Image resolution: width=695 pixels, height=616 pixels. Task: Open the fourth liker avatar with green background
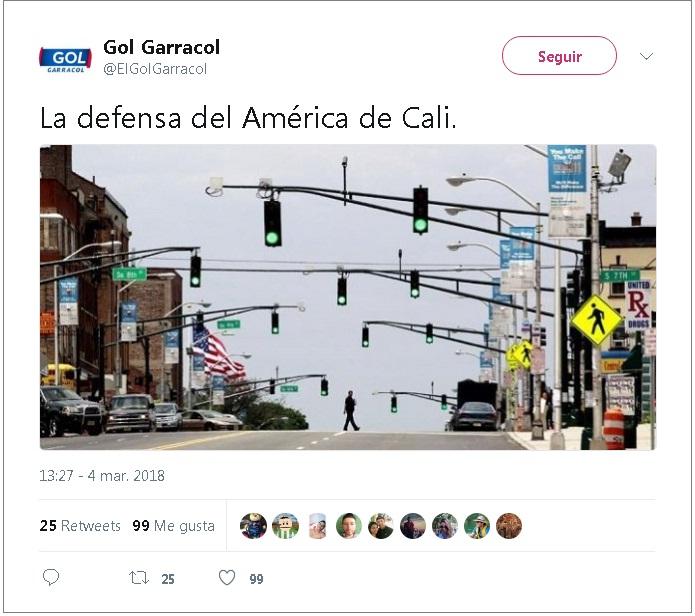coord(349,526)
